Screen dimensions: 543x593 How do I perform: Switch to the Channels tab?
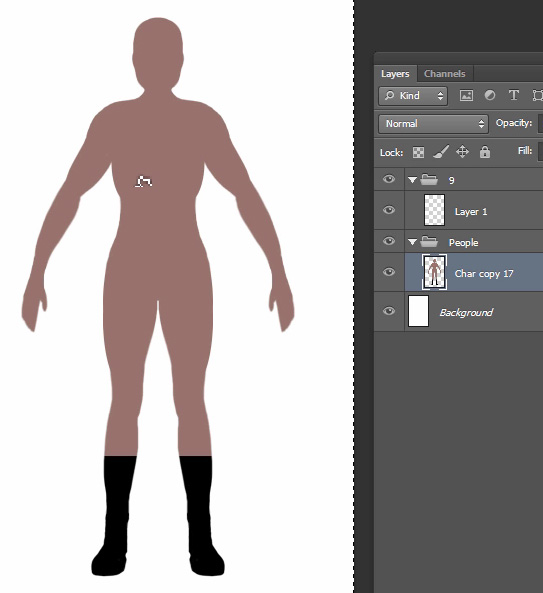point(445,74)
